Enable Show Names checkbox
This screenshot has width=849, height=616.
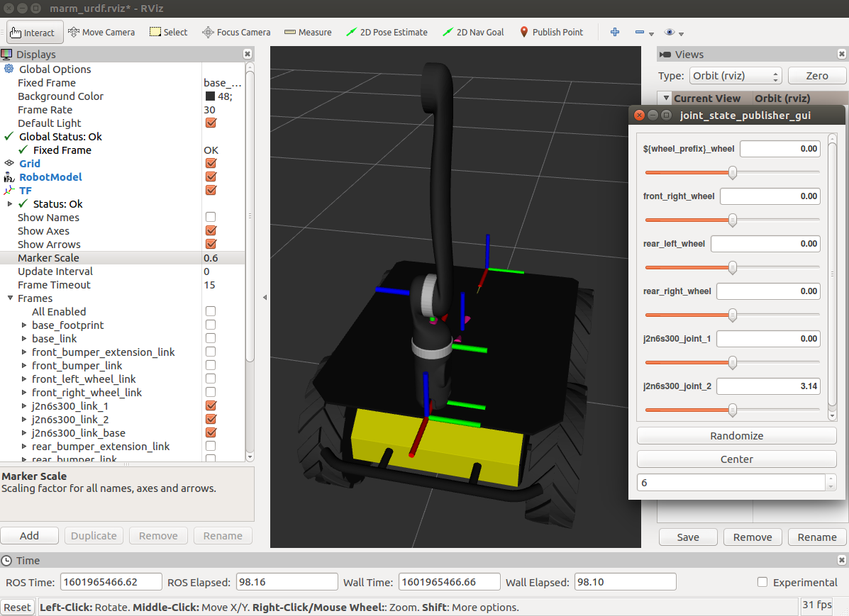(211, 217)
